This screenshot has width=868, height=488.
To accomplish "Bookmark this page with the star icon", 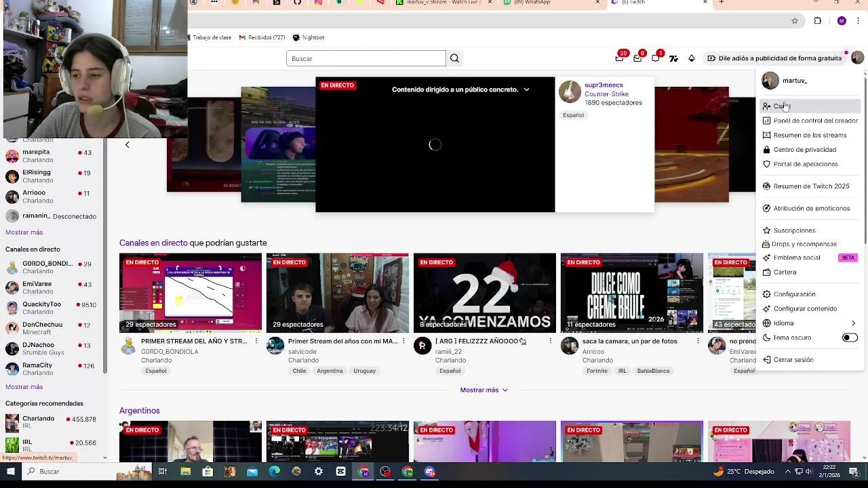I will tap(795, 21).
